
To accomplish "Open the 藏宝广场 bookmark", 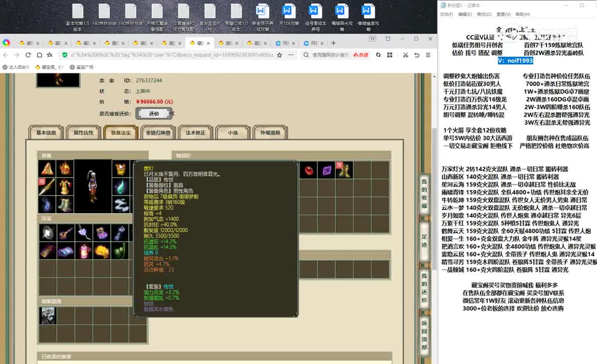I will pyautogui.click(x=82, y=67).
